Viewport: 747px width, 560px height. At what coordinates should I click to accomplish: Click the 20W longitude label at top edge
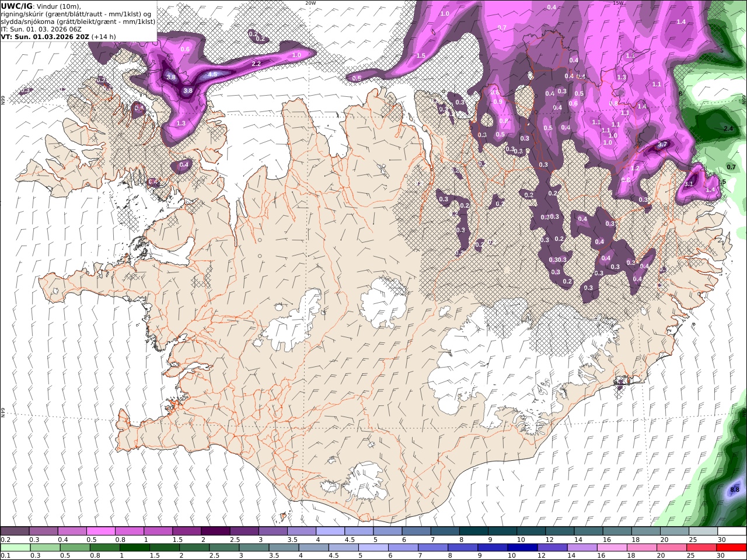tap(310, 3)
